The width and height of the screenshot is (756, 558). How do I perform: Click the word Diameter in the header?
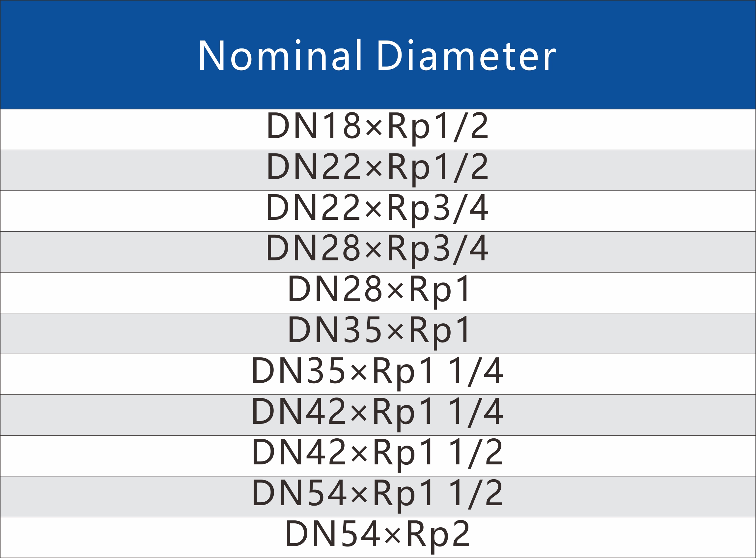click(x=466, y=55)
